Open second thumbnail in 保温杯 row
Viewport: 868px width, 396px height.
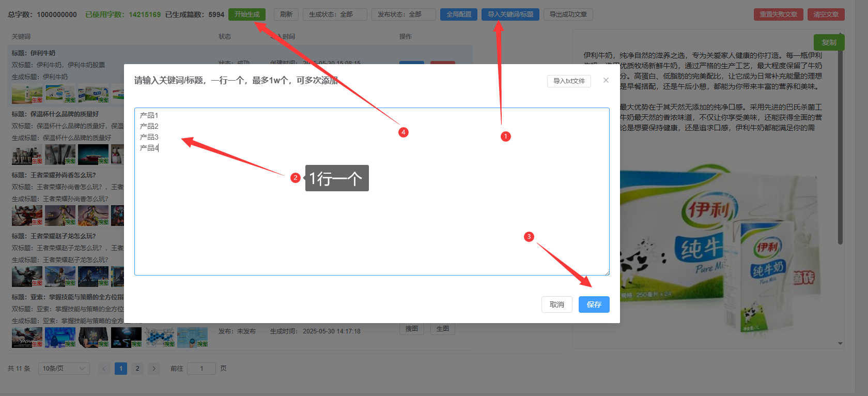click(x=60, y=155)
